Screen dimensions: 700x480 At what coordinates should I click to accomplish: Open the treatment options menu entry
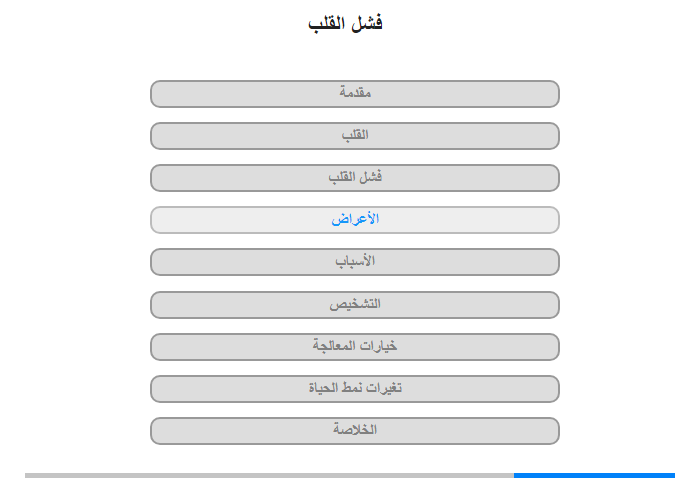355,346
